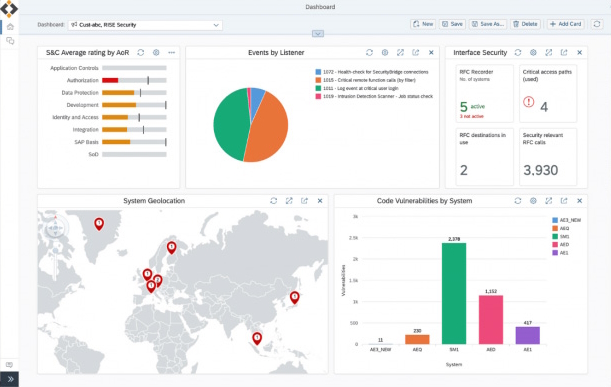Open the Security relevant RFC calls tile
Image resolution: width=611 pixels, height=387 pixels.
[548, 157]
